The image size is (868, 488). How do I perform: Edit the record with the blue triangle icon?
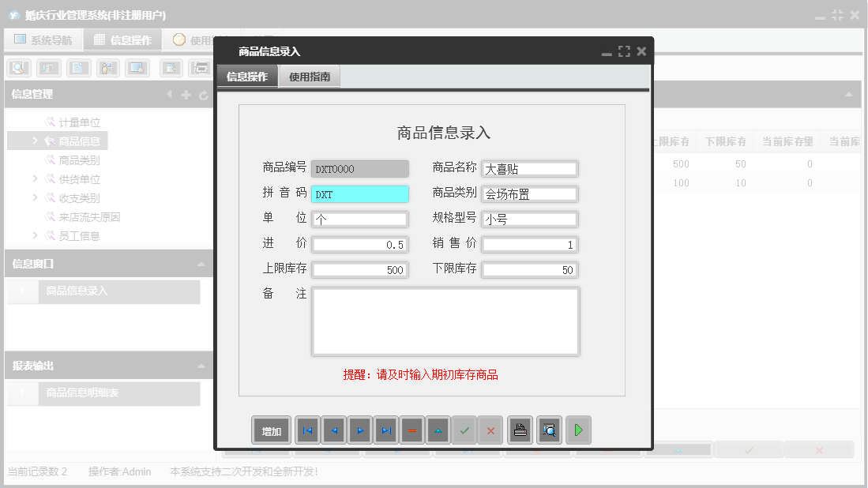click(438, 430)
